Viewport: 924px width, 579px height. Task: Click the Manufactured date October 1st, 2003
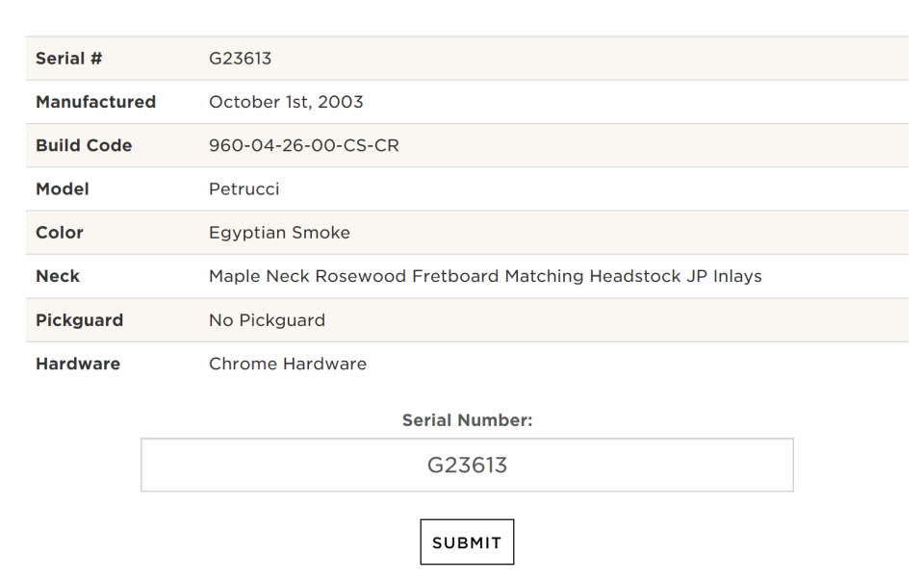(286, 102)
